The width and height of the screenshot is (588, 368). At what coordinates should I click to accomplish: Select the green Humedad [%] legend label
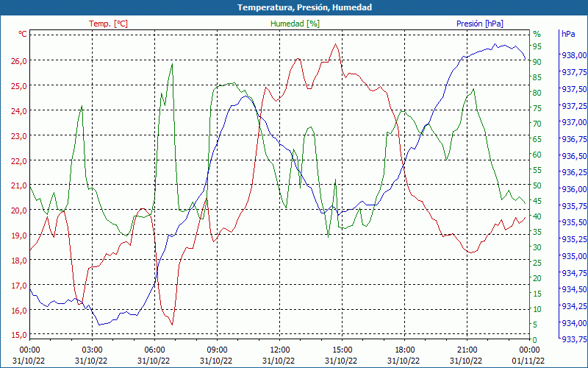point(295,24)
